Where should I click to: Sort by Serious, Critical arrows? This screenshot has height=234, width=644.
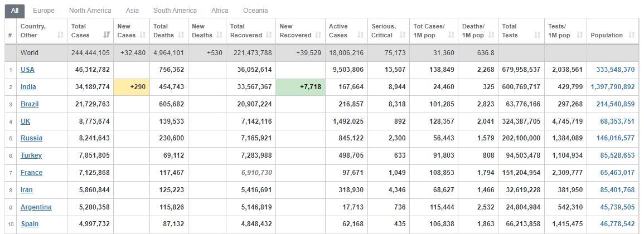(x=402, y=35)
